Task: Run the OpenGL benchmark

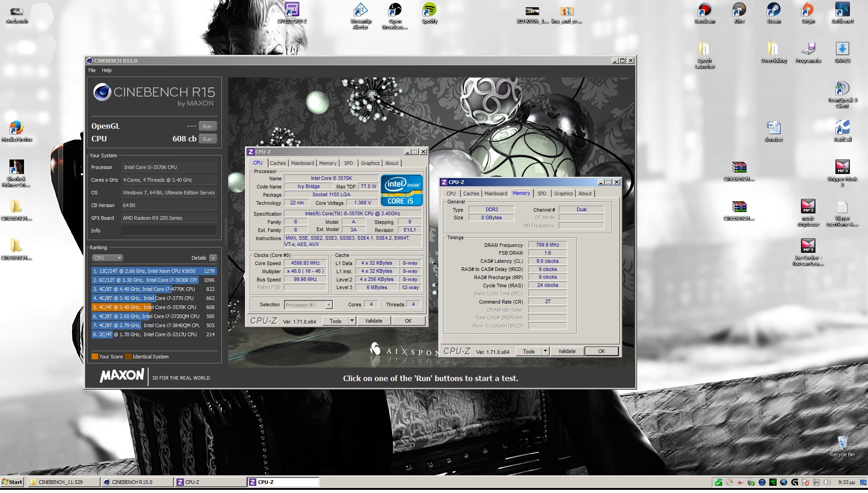Action: tap(207, 126)
